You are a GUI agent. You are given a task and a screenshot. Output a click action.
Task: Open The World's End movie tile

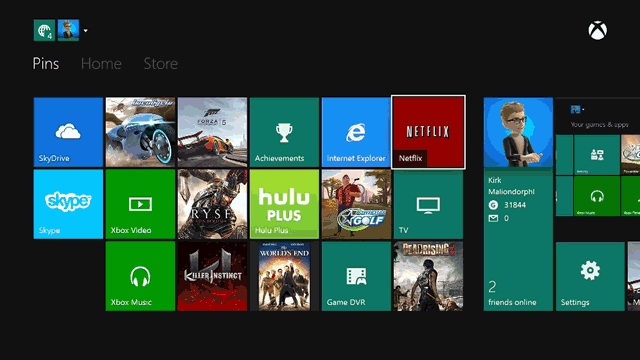284,276
